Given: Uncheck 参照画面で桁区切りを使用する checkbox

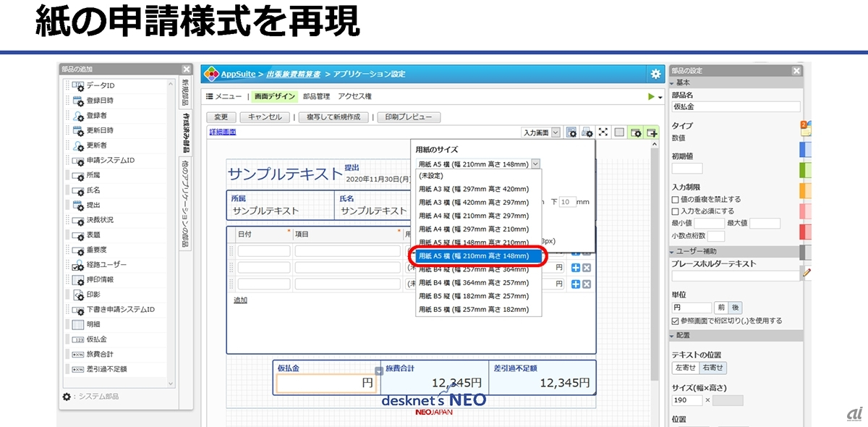Looking at the screenshot, I should 675,321.
